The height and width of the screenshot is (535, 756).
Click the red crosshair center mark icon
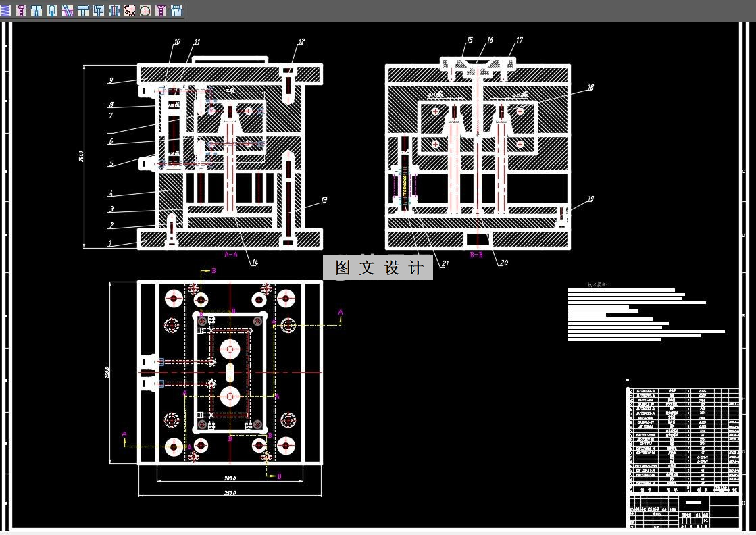pos(145,11)
